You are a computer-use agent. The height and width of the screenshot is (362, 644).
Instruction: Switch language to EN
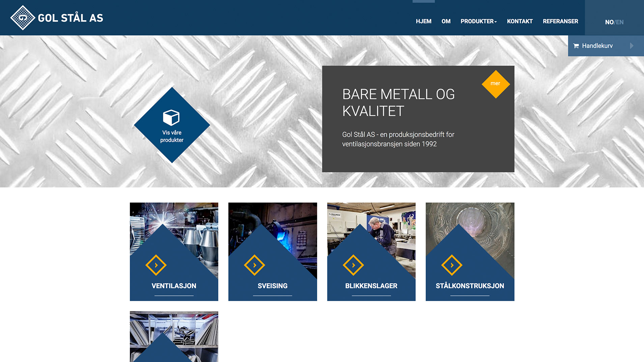[620, 22]
